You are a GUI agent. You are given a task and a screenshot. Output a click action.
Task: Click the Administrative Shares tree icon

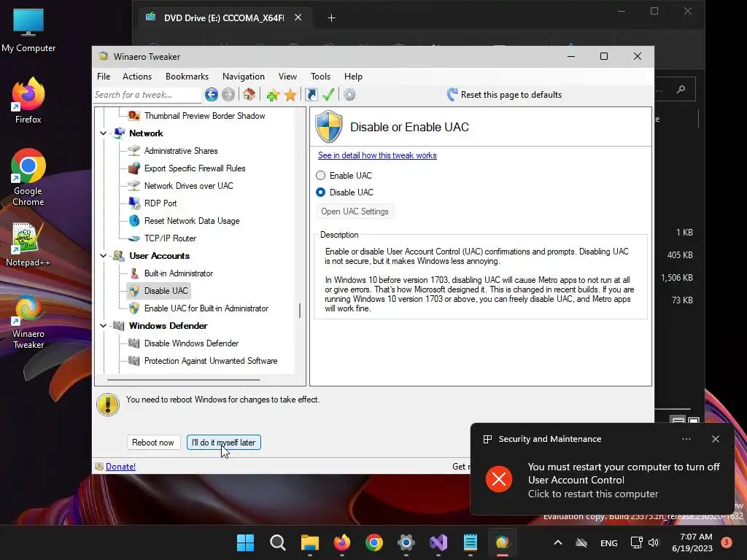click(134, 150)
